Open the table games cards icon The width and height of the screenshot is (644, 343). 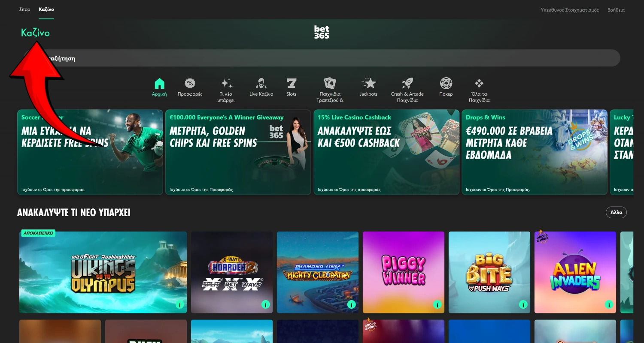330,84
